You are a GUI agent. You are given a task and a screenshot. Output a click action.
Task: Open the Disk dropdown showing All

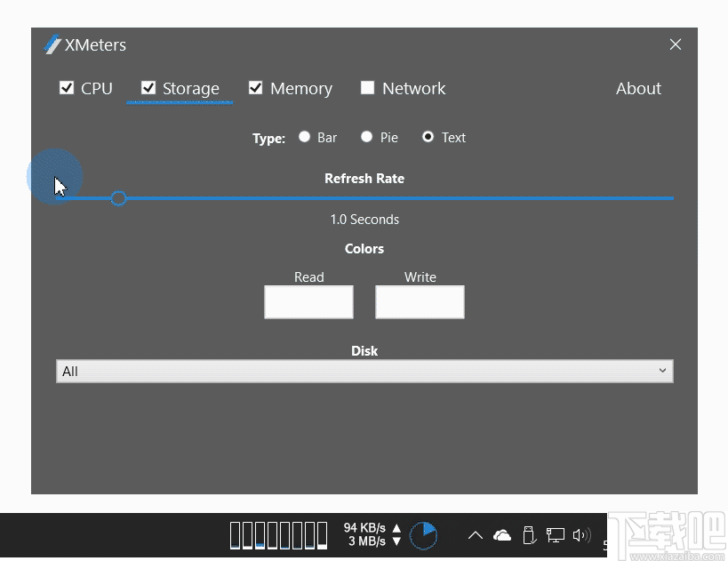click(364, 371)
